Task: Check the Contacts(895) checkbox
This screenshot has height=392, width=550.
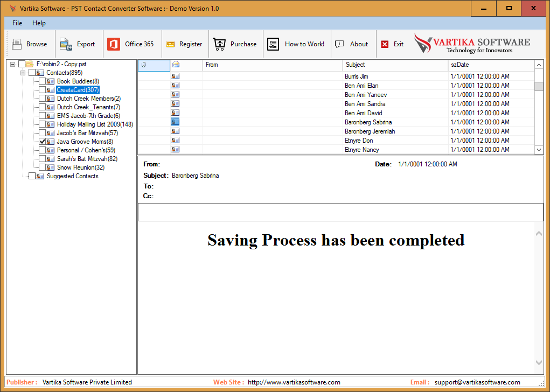Action: click(x=32, y=73)
